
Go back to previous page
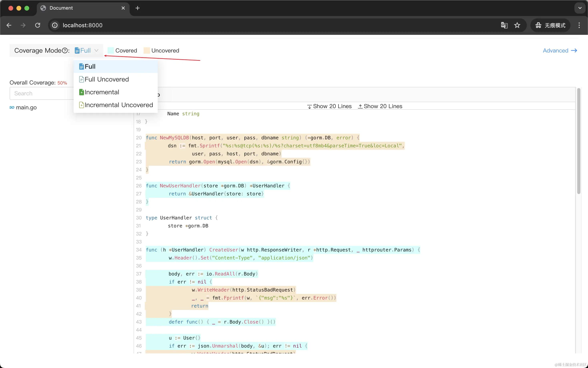(9, 25)
